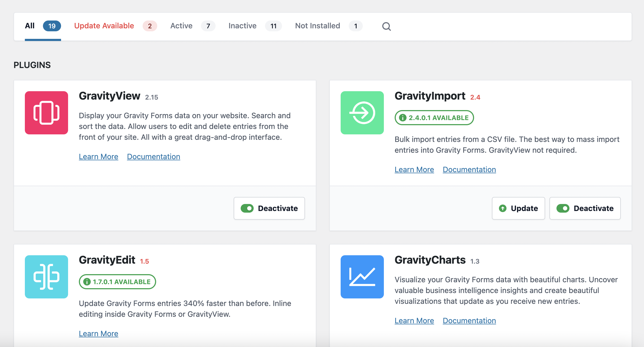Show the Inactive plugins tab
The height and width of the screenshot is (347, 644).
point(243,26)
